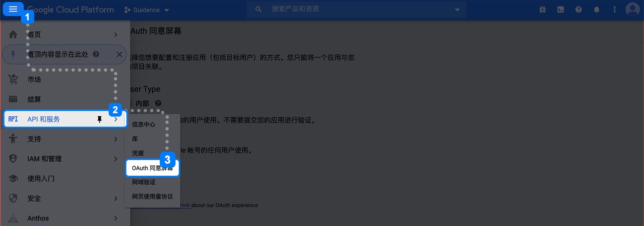
Task: Click the help icon beside 内部
Action: coord(158,103)
